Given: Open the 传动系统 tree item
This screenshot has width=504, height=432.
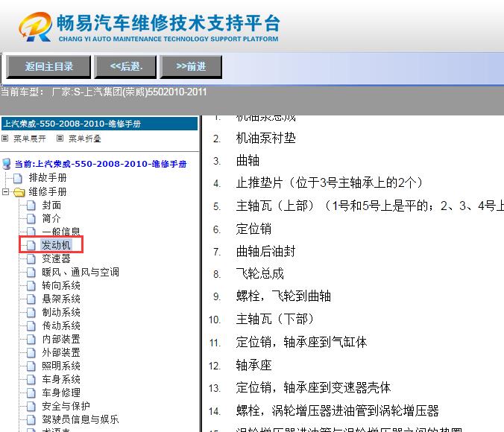Looking at the screenshot, I should click(x=61, y=325).
